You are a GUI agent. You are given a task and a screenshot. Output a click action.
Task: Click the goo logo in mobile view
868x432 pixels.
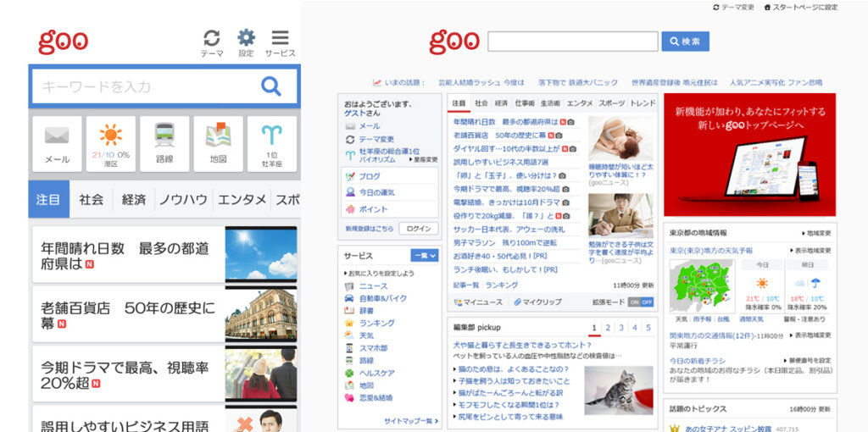tap(63, 42)
